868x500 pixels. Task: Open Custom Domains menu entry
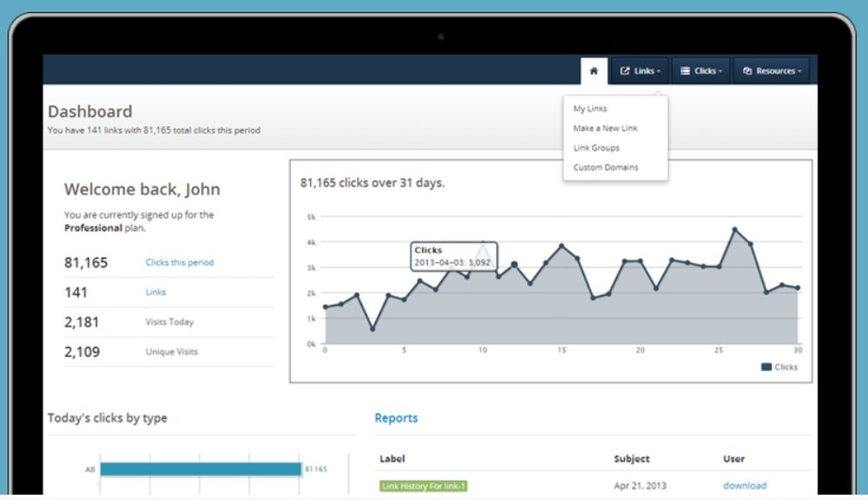(606, 168)
